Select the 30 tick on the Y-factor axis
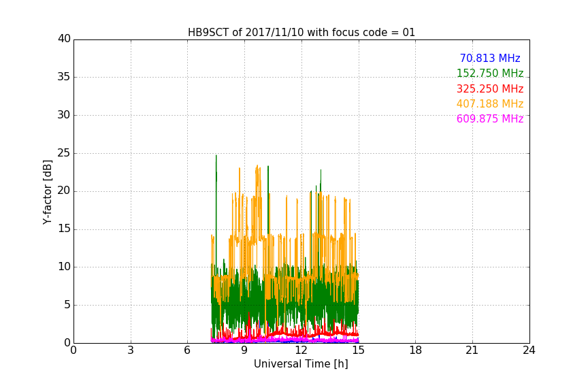Image resolution: width=588 pixels, height=392 pixels. pyautogui.click(x=64, y=115)
